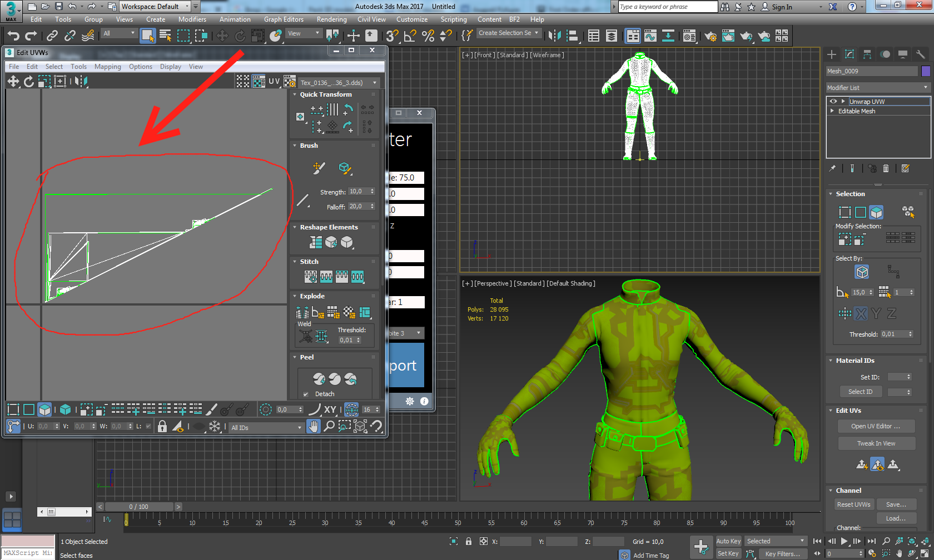Open the Create Selection Set dropdown
The height and width of the screenshot is (560, 934).
[509, 33]
